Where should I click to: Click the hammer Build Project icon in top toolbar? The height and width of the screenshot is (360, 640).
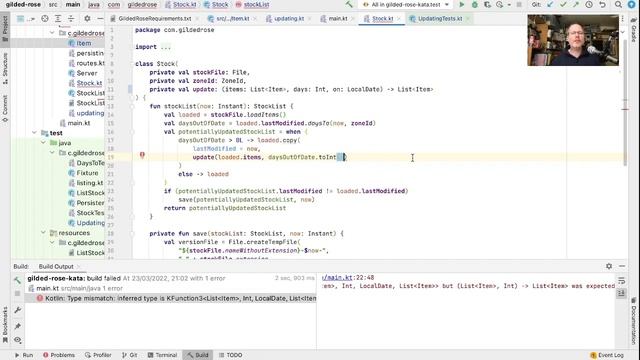pos(349,4)
